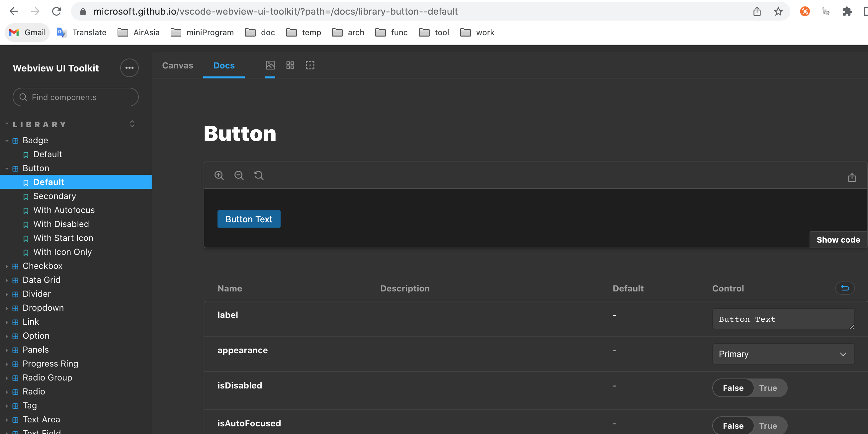Click the blue Button Text button
This screenshot has height=434, width=868.
click(249, 219)
